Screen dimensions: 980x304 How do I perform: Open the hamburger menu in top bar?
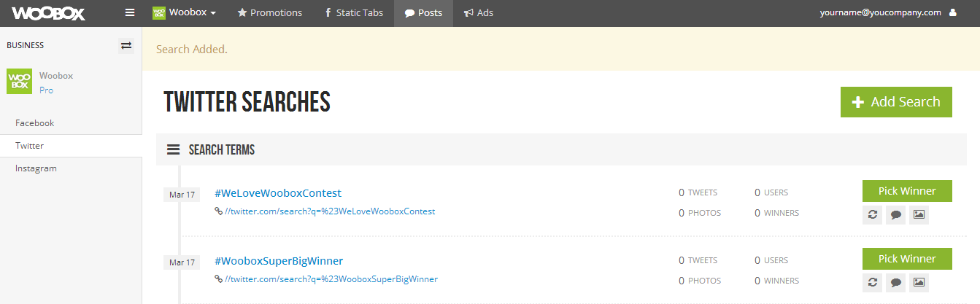130,13
